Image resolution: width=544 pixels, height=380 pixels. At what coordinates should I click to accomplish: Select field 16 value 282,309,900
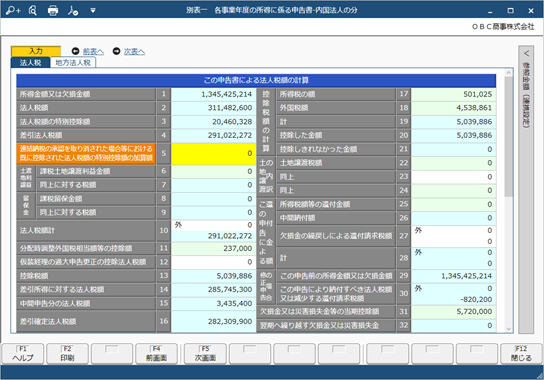tap(213, 321)
